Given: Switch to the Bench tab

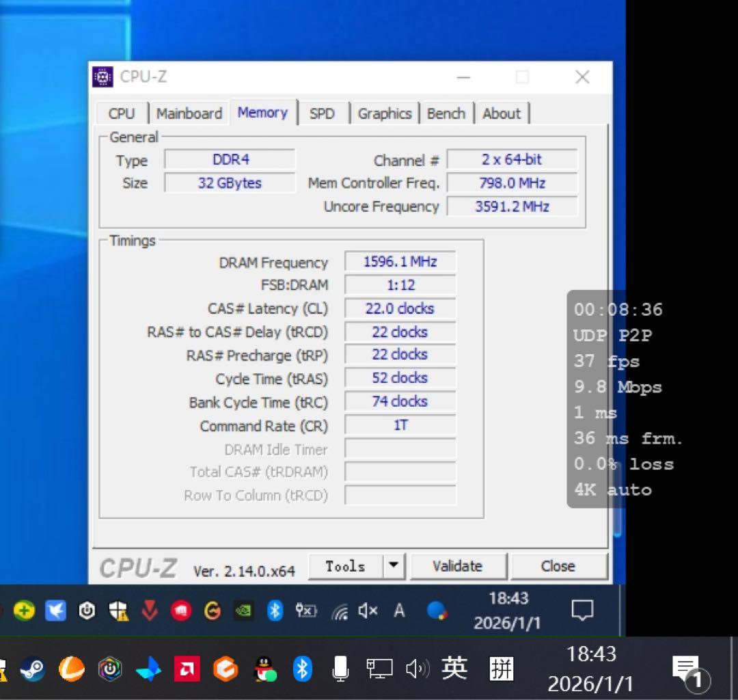Looking at the screenshot, I should point(446,113).
